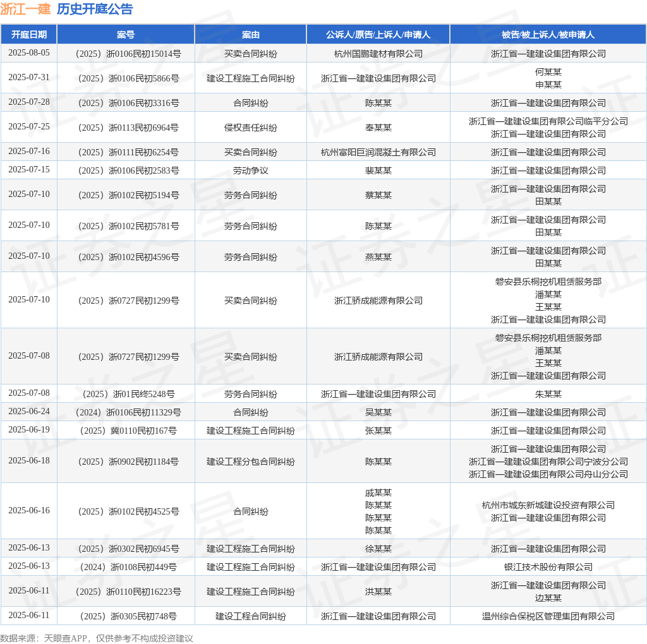The width and height of the screenshot is (647, 644).
Task: Click the 侵权责任纠纷 case cause
Action: coord(250,128)
